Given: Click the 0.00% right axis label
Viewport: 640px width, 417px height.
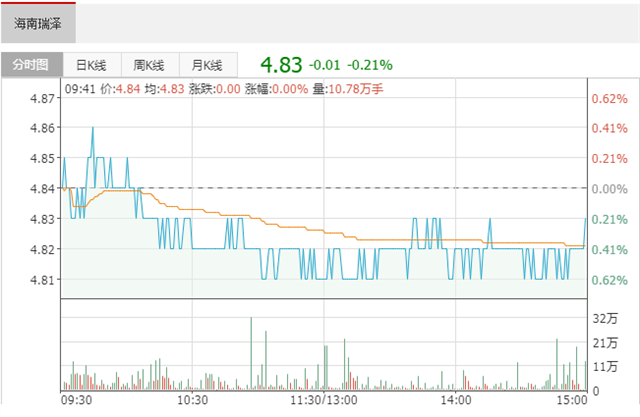Looking at the screenshot, I should coord(609,189).
